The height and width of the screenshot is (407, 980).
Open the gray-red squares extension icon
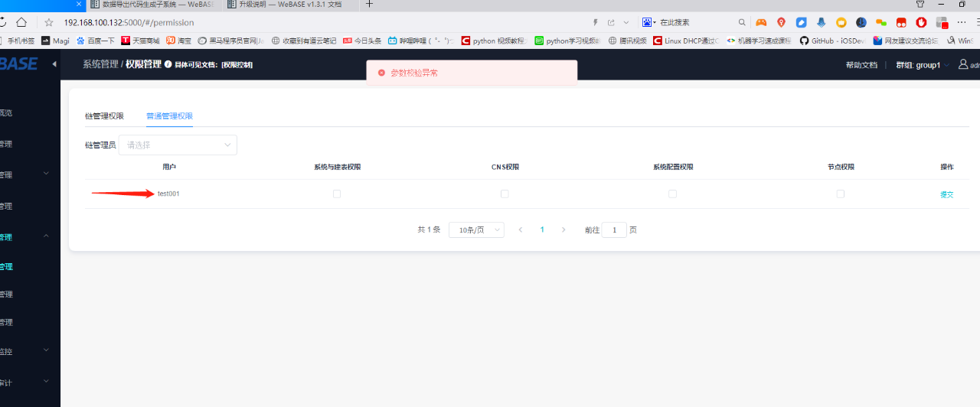(942, 22)
